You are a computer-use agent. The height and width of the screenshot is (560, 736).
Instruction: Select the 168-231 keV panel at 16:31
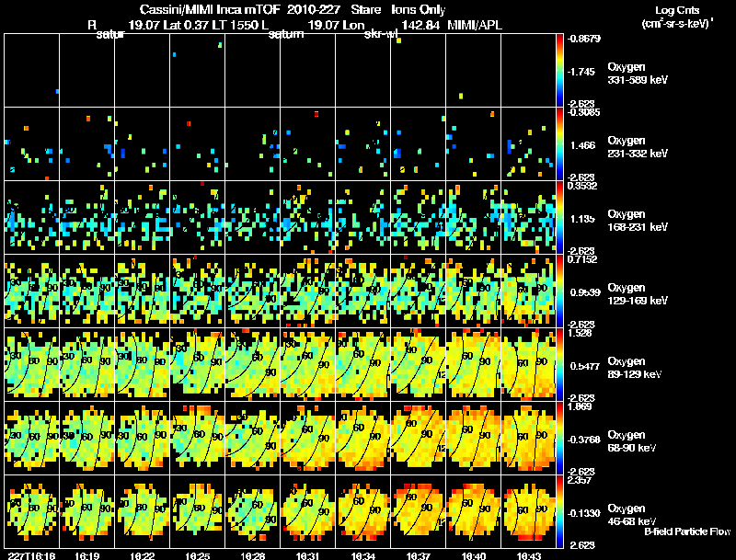[x=307, y=217]
